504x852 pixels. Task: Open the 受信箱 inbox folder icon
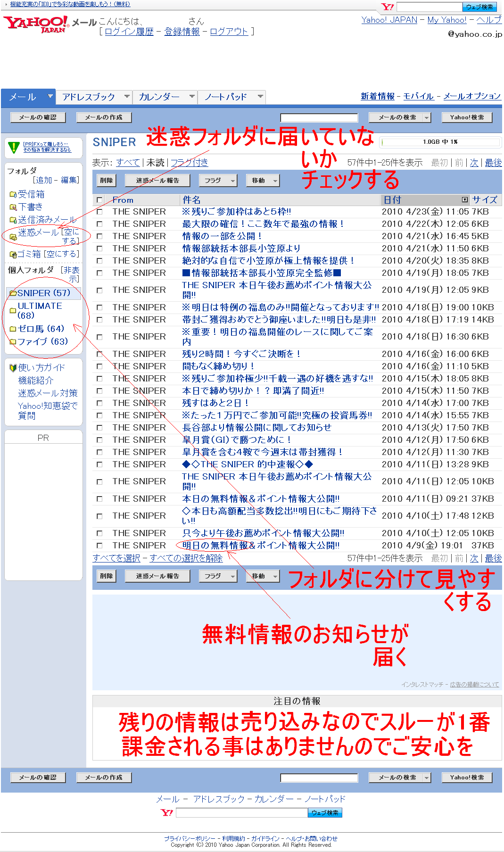click(13, 194)
